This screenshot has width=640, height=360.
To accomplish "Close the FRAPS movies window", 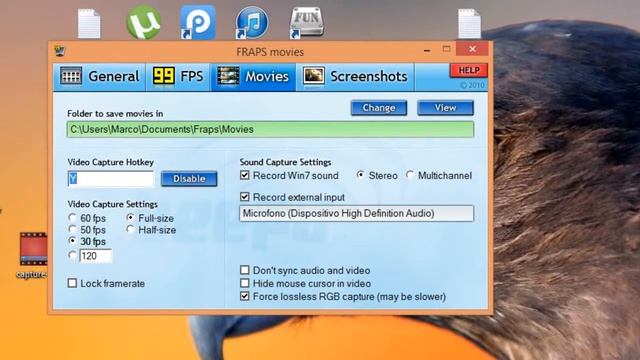I will point(472,49).
